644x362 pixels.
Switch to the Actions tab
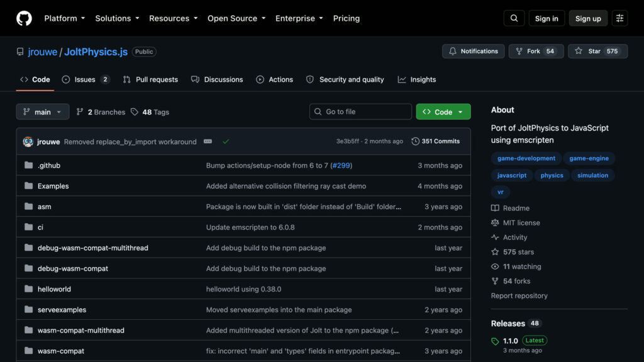click(274, 80)
